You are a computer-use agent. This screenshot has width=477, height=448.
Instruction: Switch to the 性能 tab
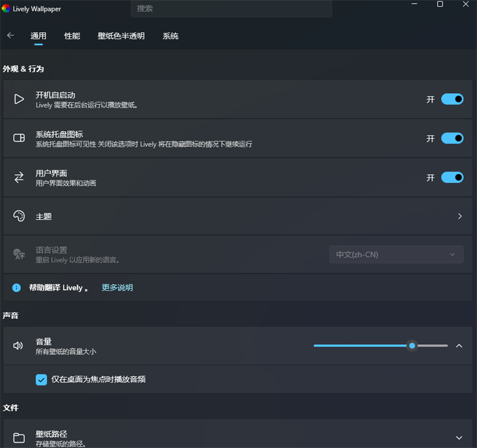72,36
